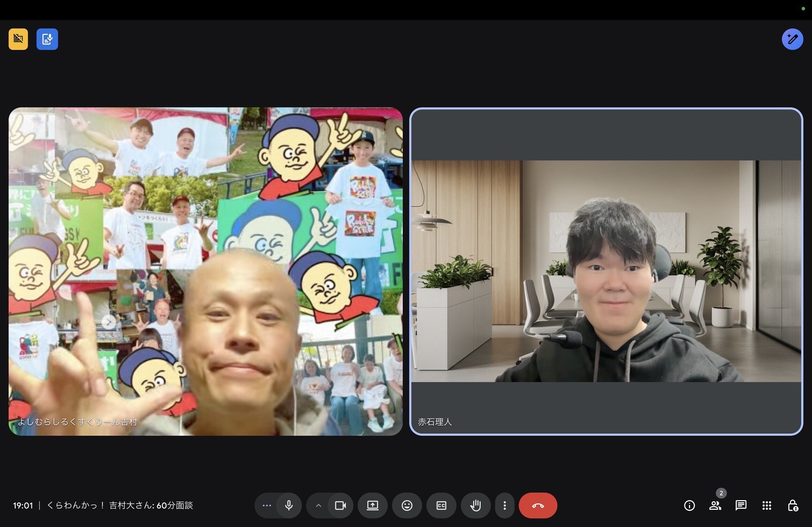Viewport: 812px width, 527px height.
Task: Open audio settings three-dot menu
Action: 267,505
